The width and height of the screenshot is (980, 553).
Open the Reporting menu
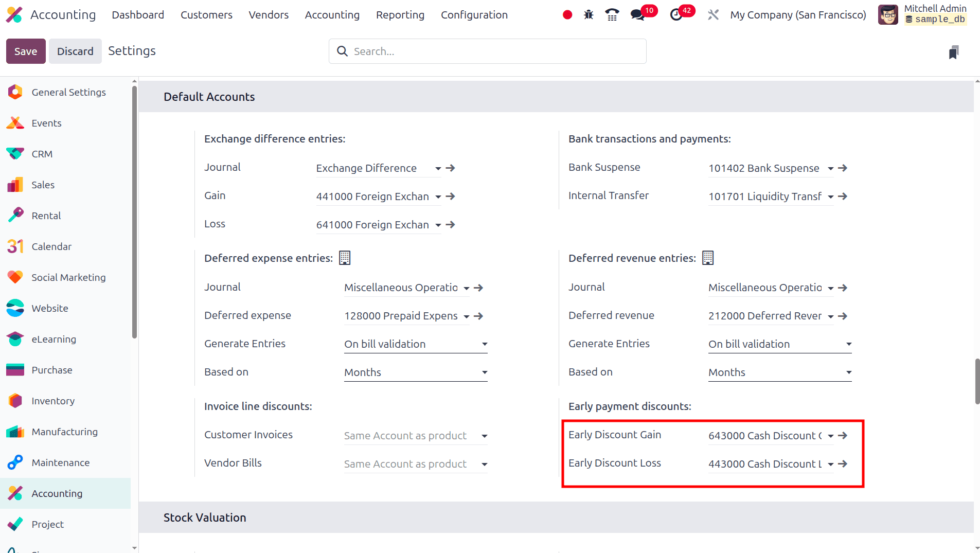tap(400, 15)
